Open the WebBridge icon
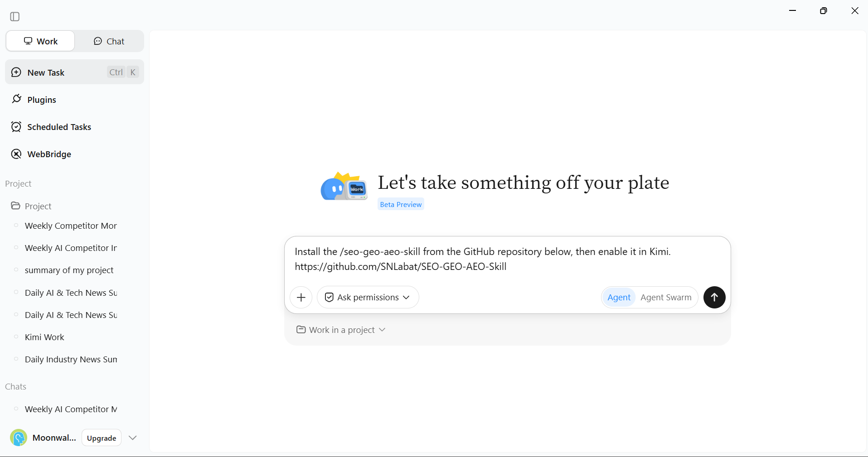The image size is (868, 457). [16, 154]
